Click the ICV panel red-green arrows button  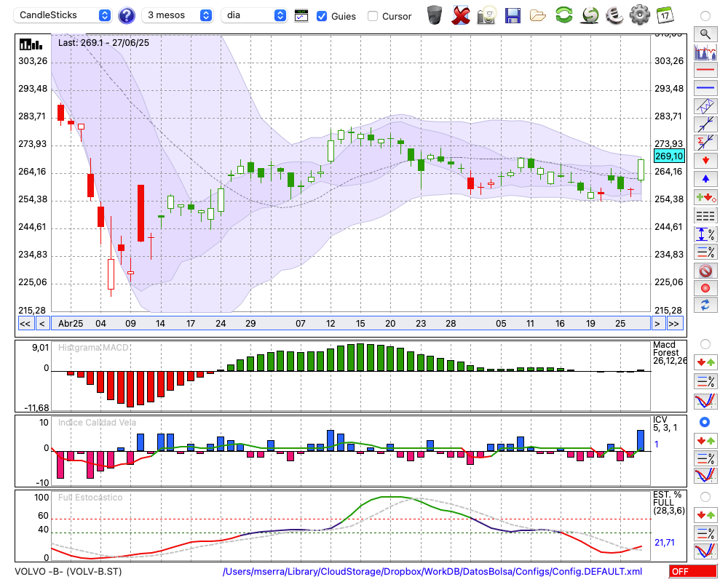tap(705, 440)
